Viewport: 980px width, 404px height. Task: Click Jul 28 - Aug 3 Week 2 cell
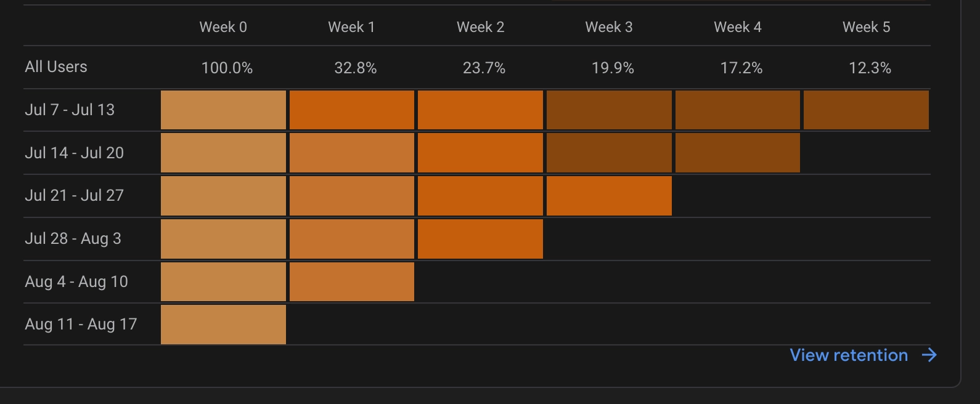pyautogui.click(x=480, y=239)
